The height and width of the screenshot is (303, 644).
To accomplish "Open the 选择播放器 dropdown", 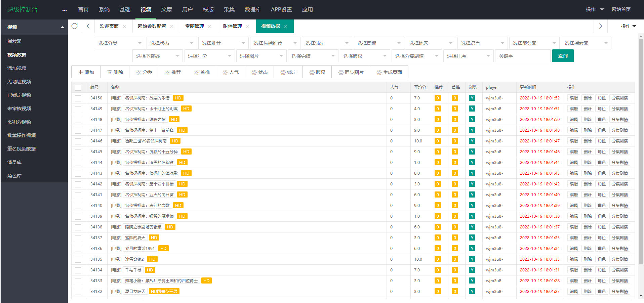I will (586, 43).
